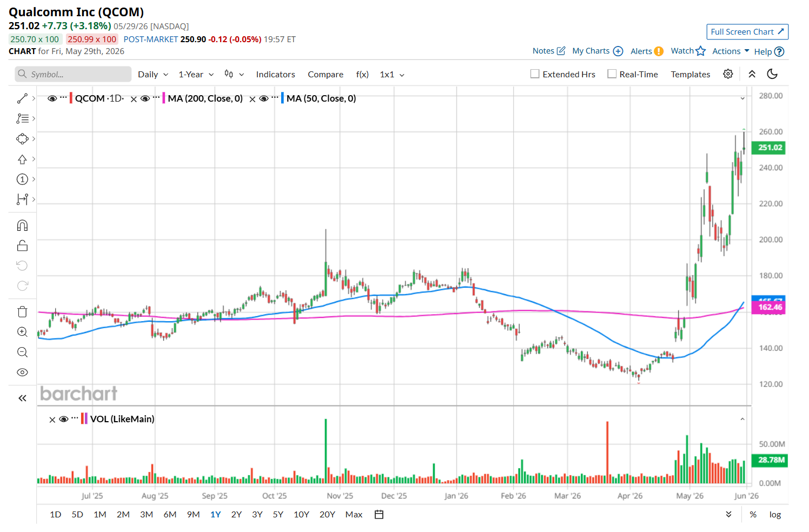Check the Real-Time checkbox

click(x=612, y=74)
